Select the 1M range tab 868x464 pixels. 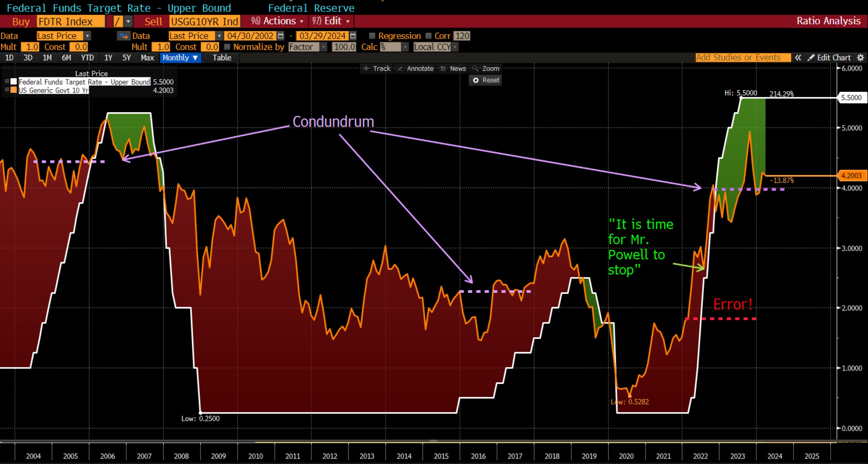(x=47, y=58)
